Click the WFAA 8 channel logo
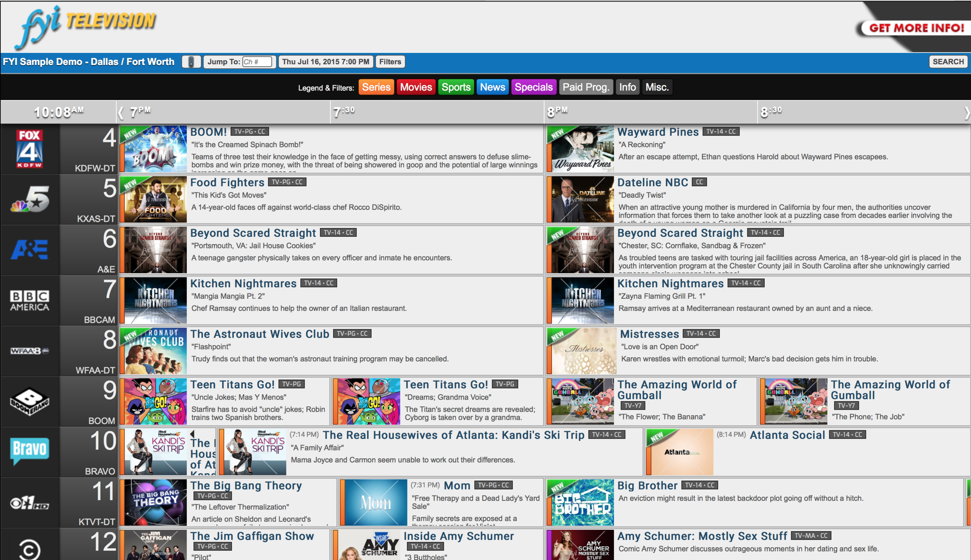Image resolution: width=971 pixels, height=560 pixels. click(30, 351)
